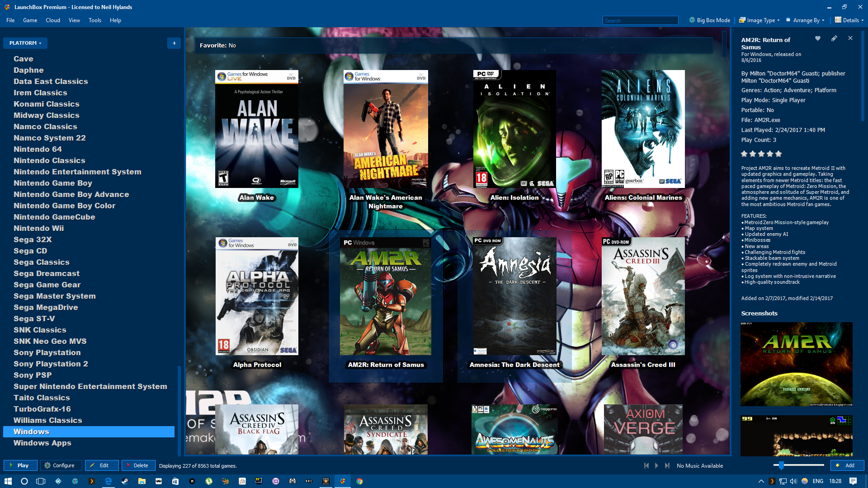Open File Explorer from the taskbar
868x488 pixels.
pos(142,481)
